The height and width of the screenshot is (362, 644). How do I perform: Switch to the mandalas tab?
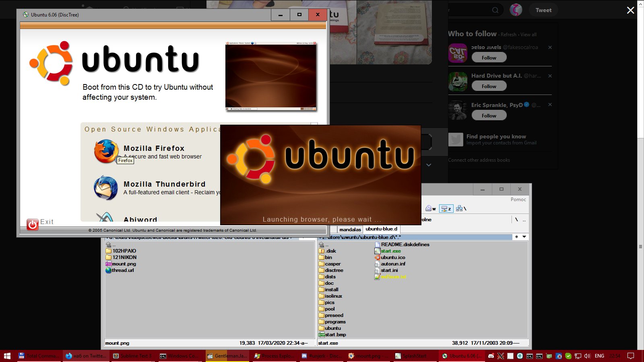click(x=350, y=229)
